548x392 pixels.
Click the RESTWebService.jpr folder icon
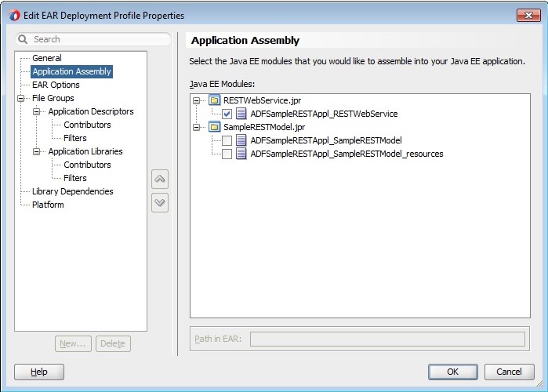tap(214, 100)
